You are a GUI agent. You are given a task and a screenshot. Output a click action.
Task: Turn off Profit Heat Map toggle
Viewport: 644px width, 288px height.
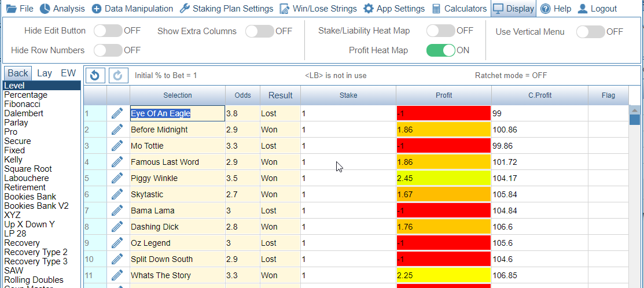441,50
